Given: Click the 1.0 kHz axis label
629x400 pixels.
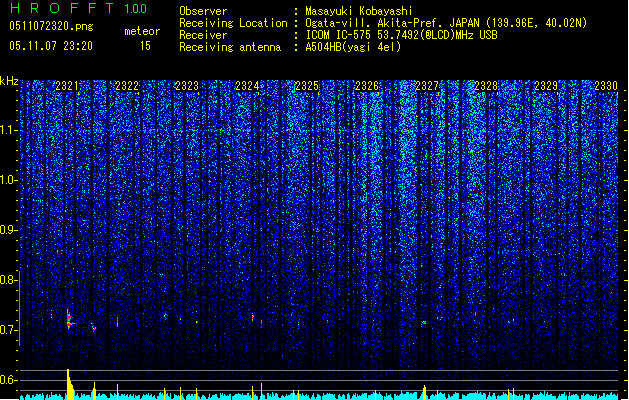Looking at the screenshot, I should [9, 180].
